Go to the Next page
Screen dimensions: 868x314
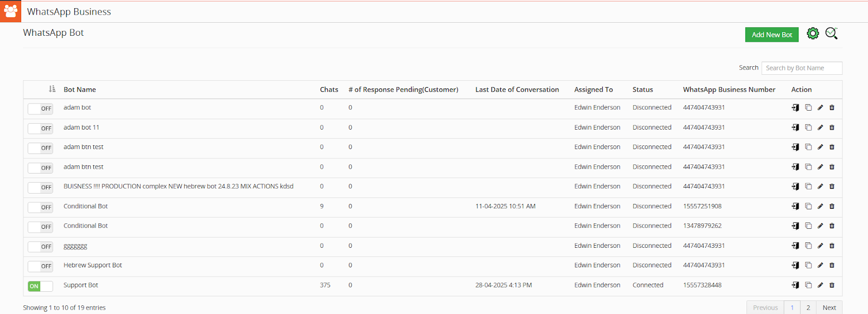click(x=829, y=307)
